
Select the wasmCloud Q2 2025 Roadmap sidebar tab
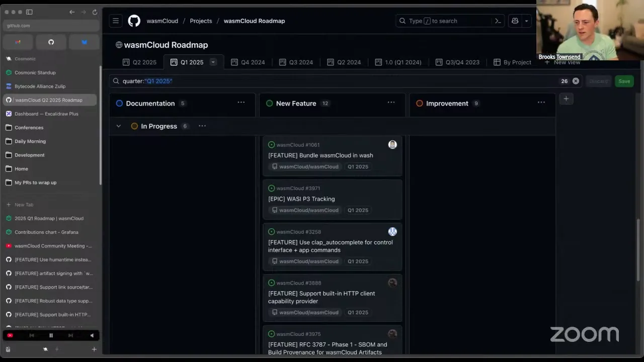[x=50, y=100]
